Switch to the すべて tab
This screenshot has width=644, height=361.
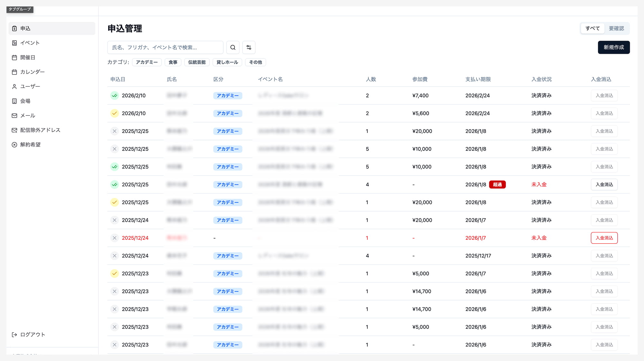(592, 28)
